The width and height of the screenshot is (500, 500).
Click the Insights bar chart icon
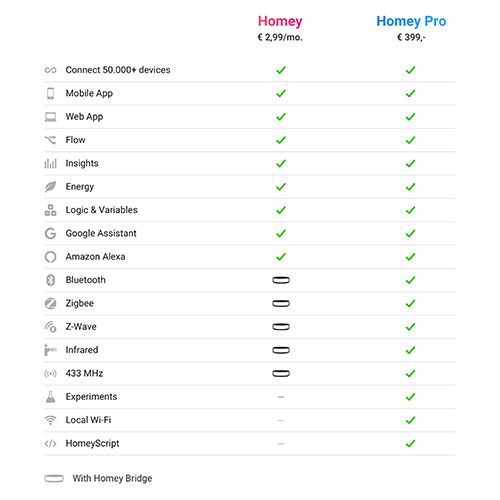(50, 163)
